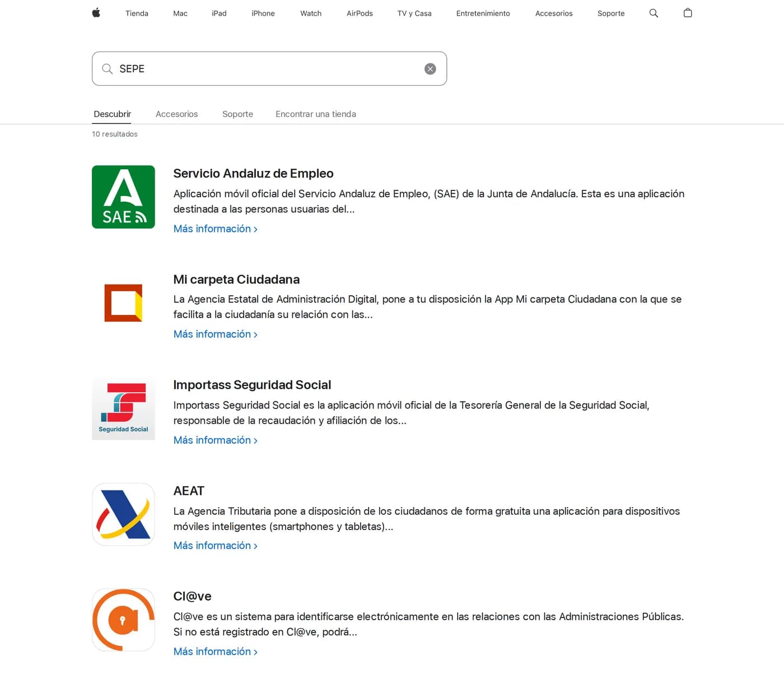Click the description starting 'Importass Seguridad Social es la aplicación'
Viewport: 784px width, 674px height.
pyautogui.click(x=412, y=412)
